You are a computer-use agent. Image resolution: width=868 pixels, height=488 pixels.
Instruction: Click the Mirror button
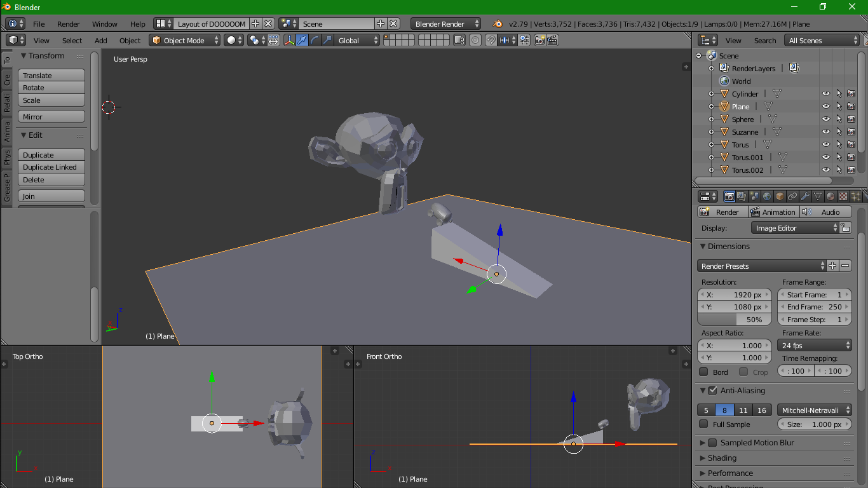pos(51,117)
